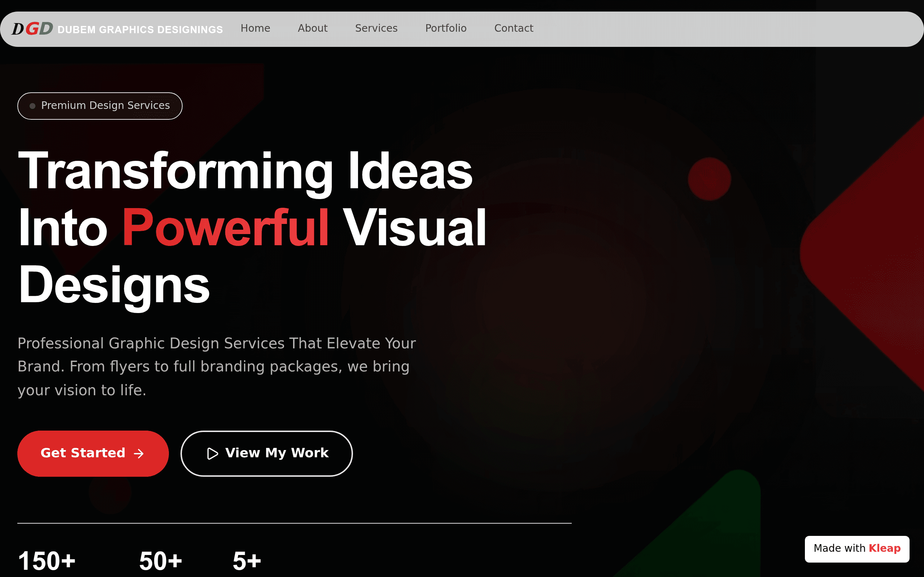Click the 150+ statistic
924x577 pixels.
47,560
